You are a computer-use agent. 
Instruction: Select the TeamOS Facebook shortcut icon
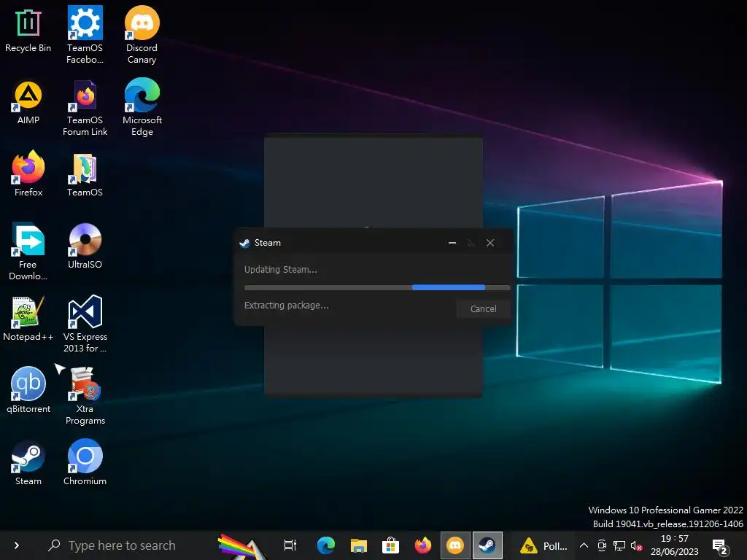tap(85, 34)
